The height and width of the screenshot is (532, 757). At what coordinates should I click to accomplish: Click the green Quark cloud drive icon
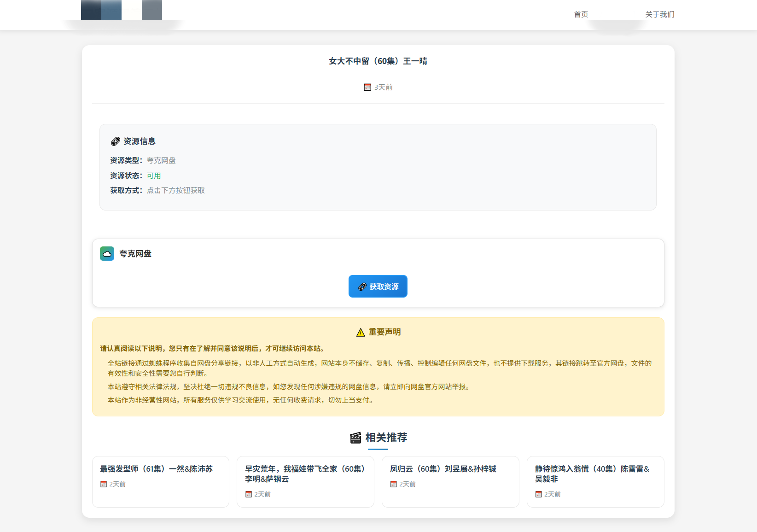(x=107, y=253)
